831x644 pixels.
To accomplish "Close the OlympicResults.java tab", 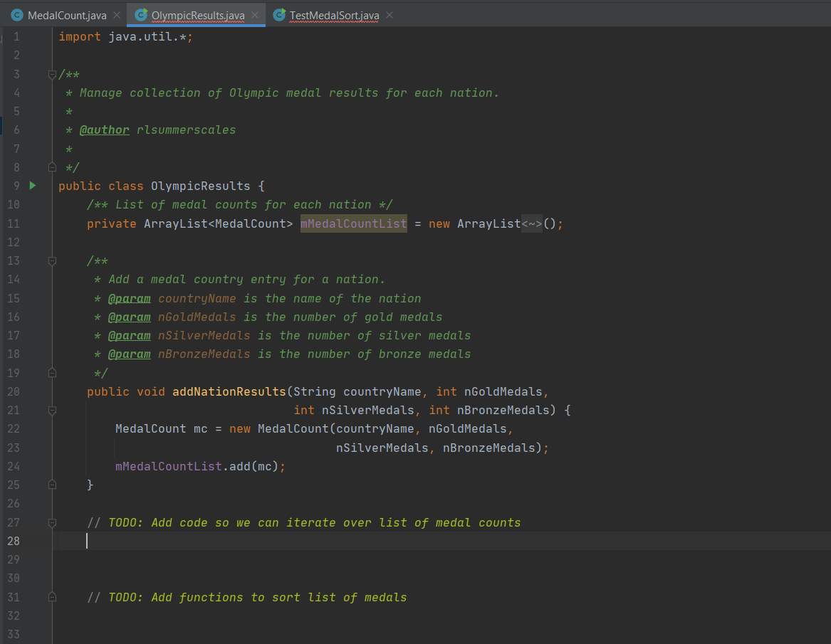I will tap(255, 16).
